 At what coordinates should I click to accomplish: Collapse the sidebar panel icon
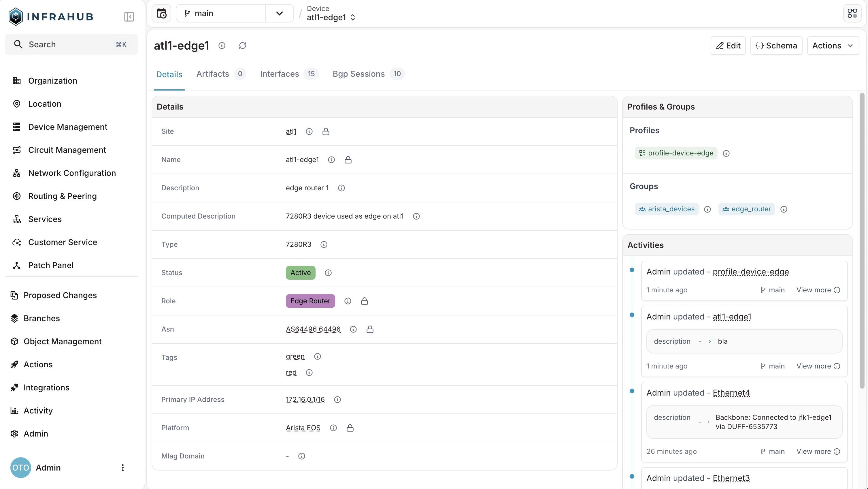point(129,16)
